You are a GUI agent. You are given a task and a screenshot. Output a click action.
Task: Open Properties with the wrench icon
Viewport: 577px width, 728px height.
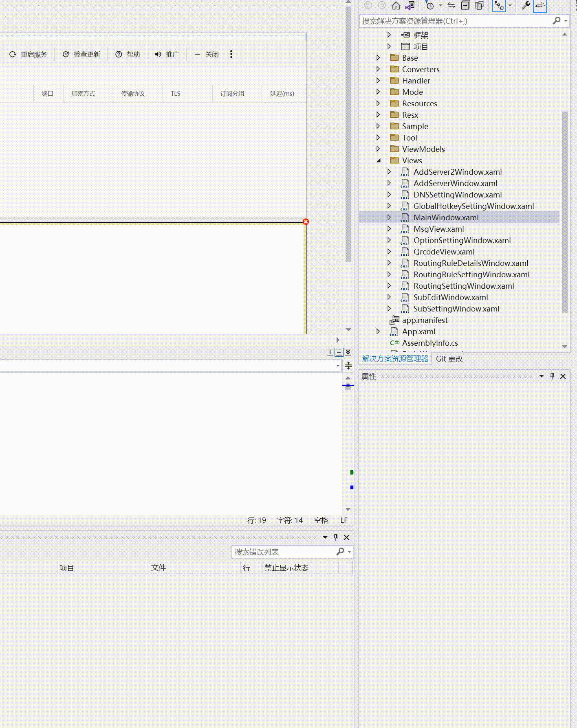[x=526, y=5]
